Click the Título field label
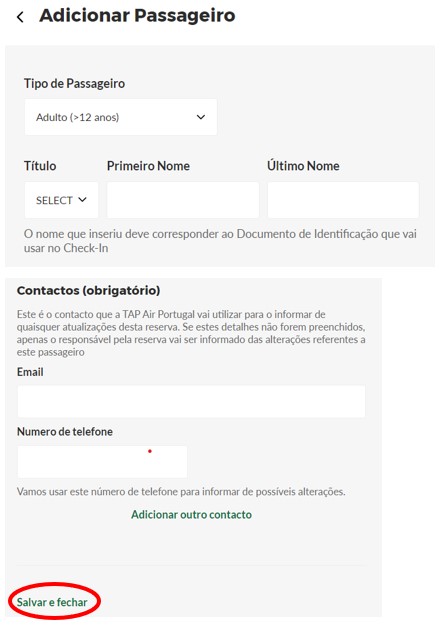 pos(40,166)
